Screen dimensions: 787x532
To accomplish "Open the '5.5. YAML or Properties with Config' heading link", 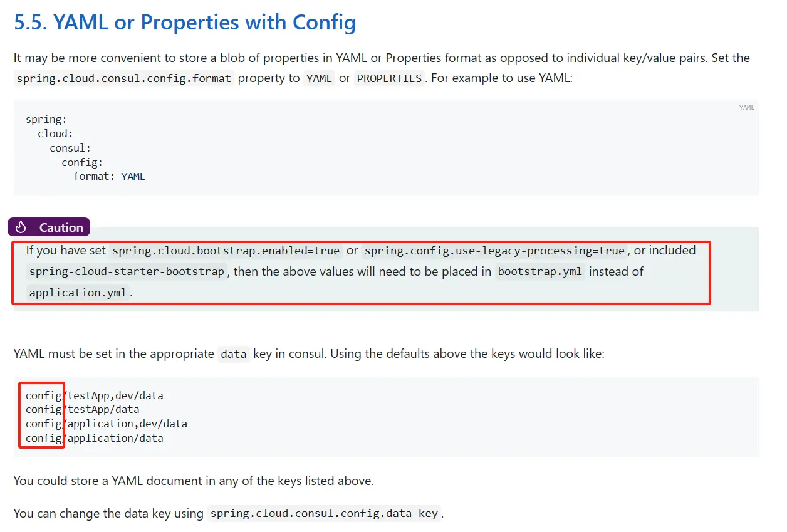I will point(185,23).
